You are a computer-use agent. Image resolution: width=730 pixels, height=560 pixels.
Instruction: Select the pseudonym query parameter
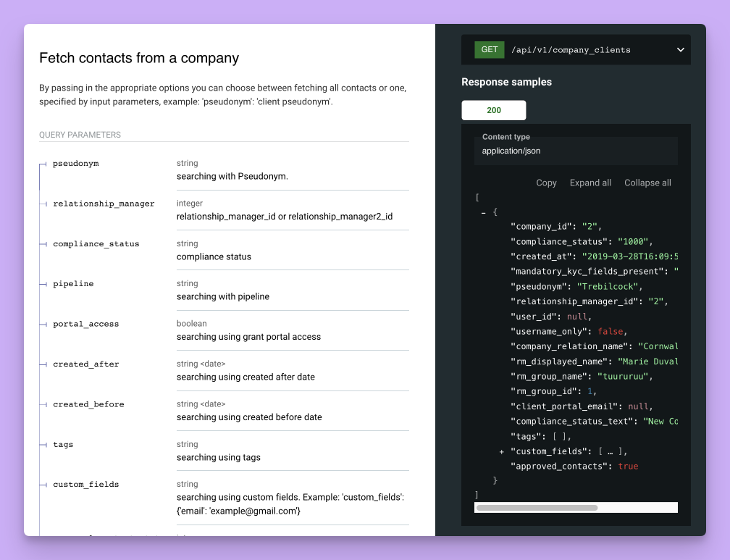pyautogui.click(x=75, y=163)
